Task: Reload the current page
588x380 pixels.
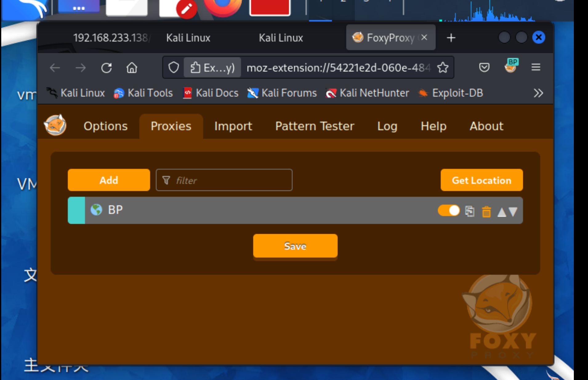Action: coord(107,68)
